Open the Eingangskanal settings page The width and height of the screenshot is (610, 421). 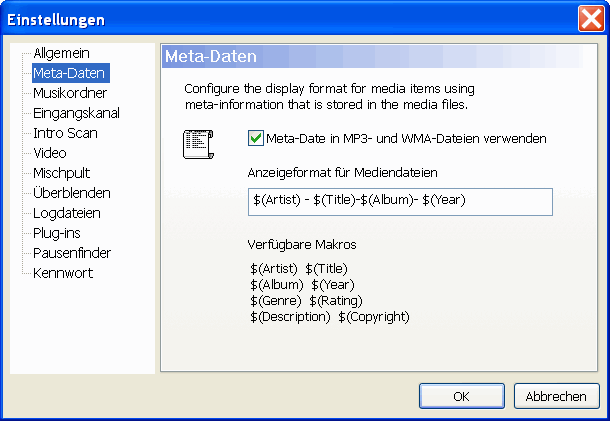point(76,113)
